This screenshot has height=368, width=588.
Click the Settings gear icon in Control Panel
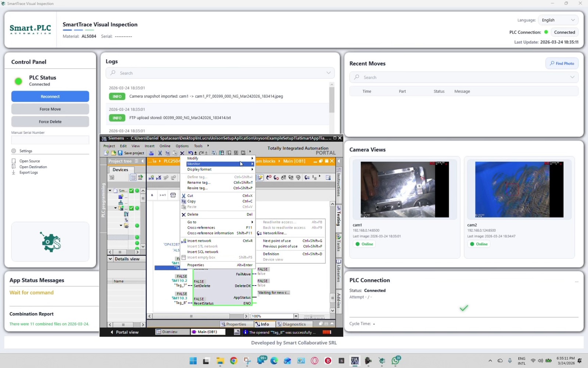coord(14,151)
